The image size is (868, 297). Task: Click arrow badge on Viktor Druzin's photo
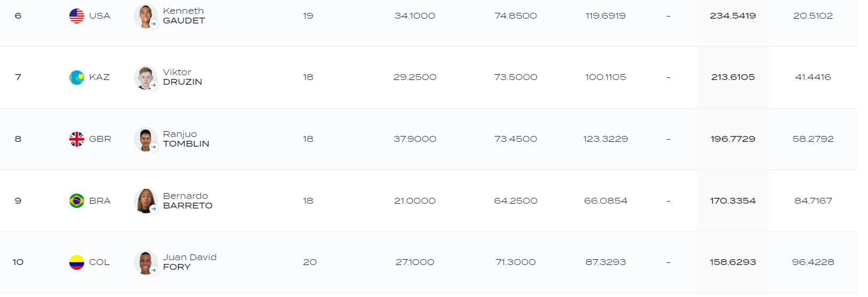[x=154, y=85]
